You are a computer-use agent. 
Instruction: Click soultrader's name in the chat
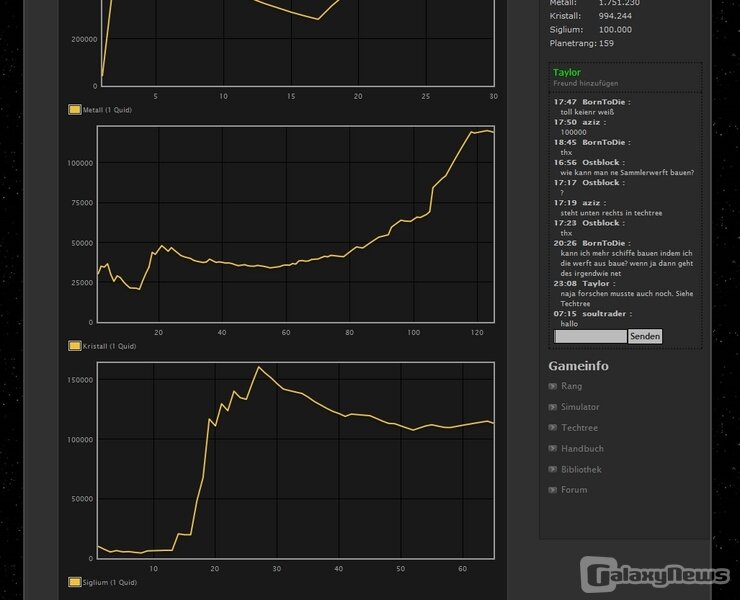point(605,314)
